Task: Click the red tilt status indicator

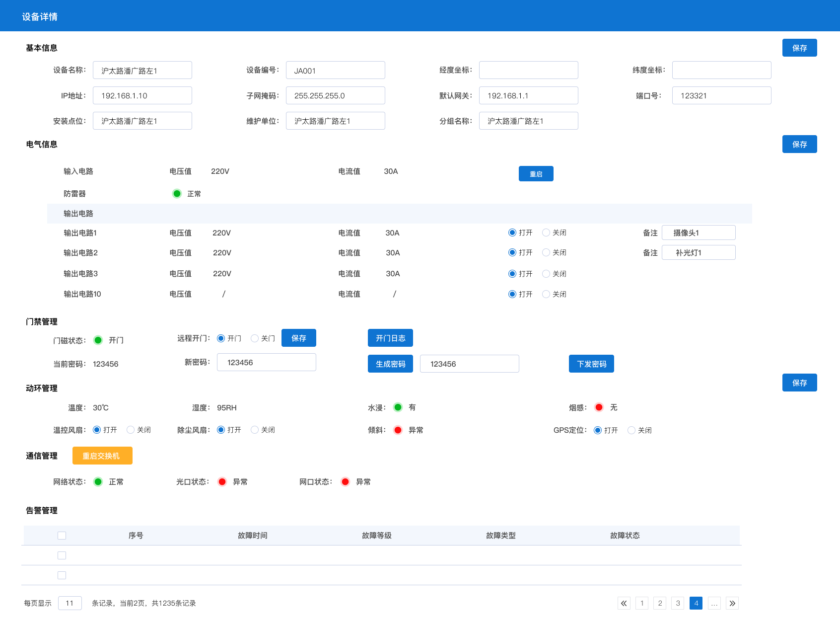Action: (x=398, y=430)
